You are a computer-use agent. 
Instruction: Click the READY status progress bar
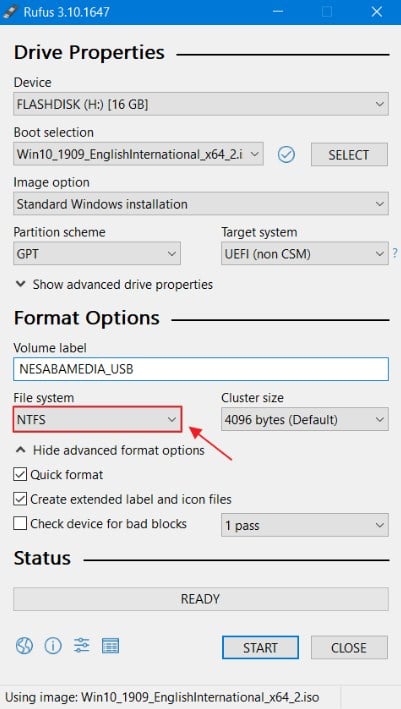(201, 599)
